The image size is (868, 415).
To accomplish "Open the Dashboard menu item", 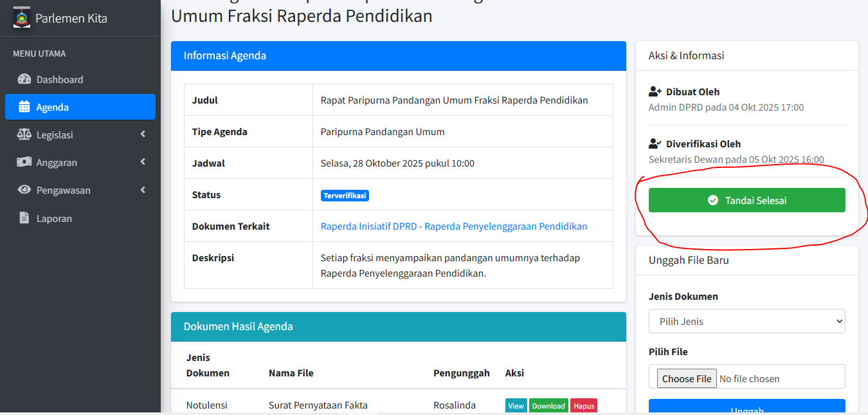I will coord(60,80).
